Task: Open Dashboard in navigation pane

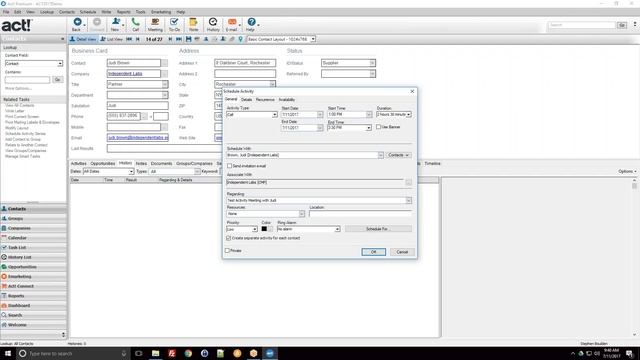Action: (33, 305)
